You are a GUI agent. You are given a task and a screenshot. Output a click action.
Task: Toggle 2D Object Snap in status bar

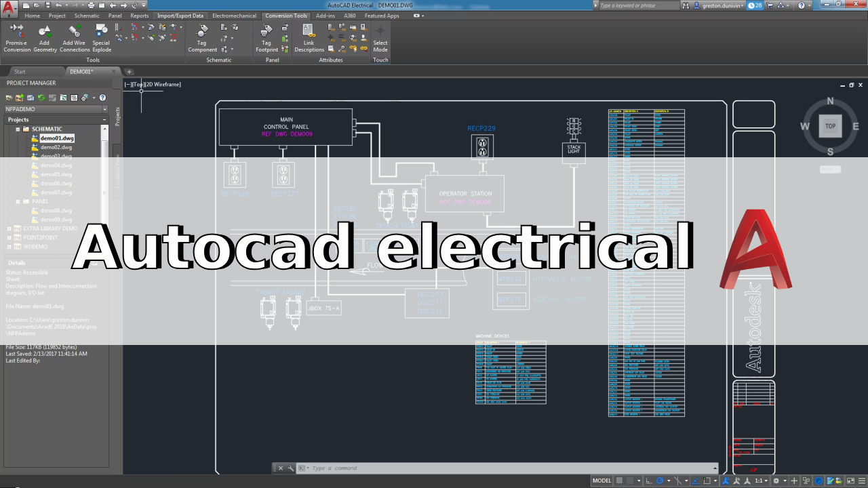click(707, 481)
